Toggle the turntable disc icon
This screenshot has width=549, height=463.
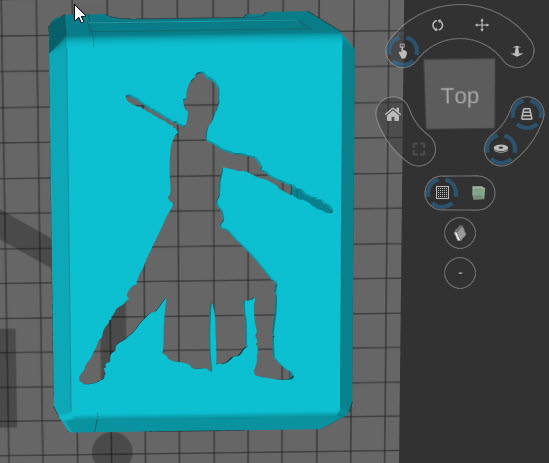(x=501, y=148)
